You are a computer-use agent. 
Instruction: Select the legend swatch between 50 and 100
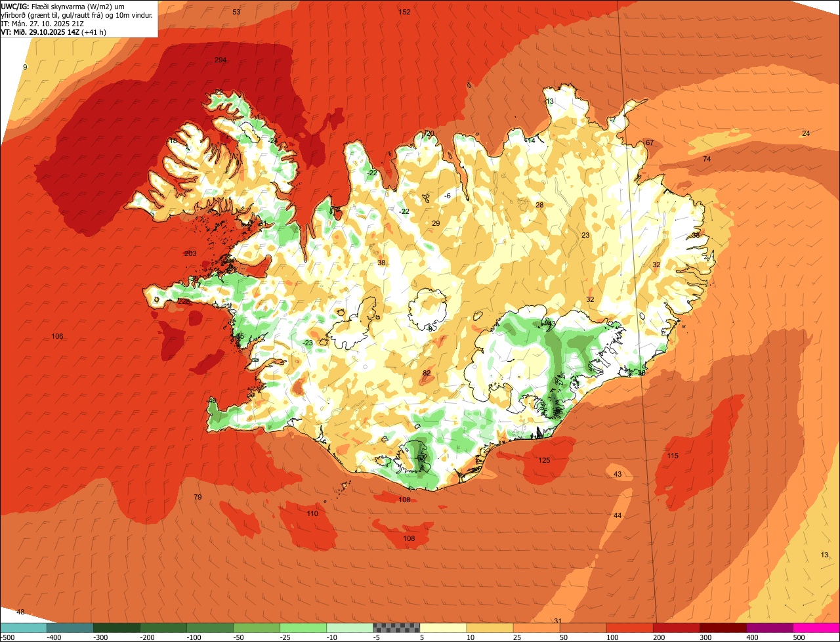[583, 628]
